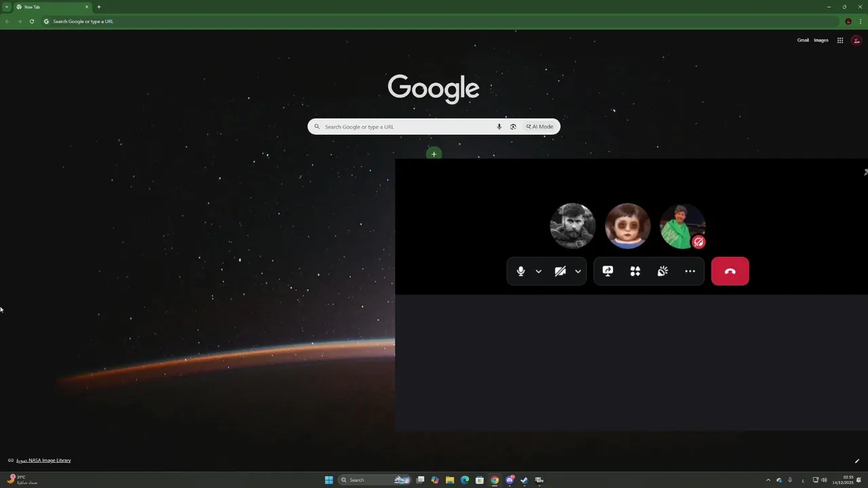868x488 pixels.
Task: Open Steam from the taskbar
Action: 524,480
